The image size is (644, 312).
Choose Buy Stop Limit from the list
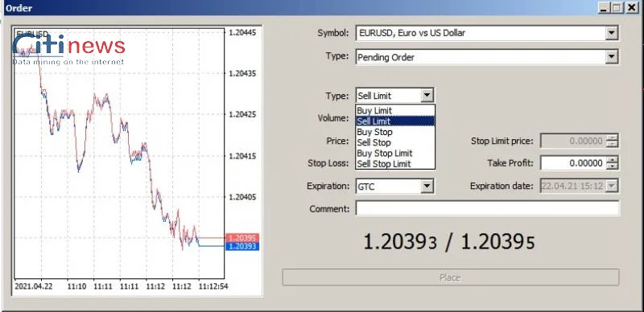394,153
